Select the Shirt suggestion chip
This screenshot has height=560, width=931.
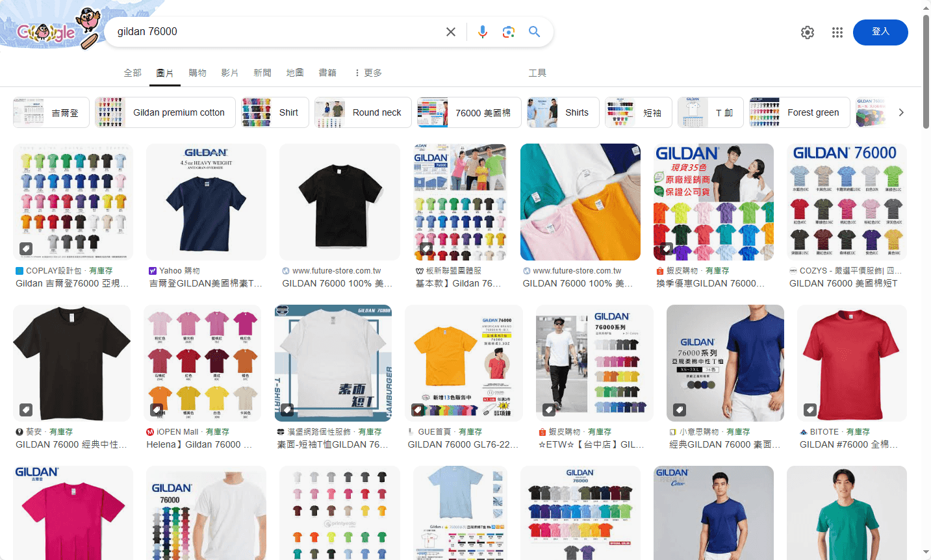[x=275, y=112]
